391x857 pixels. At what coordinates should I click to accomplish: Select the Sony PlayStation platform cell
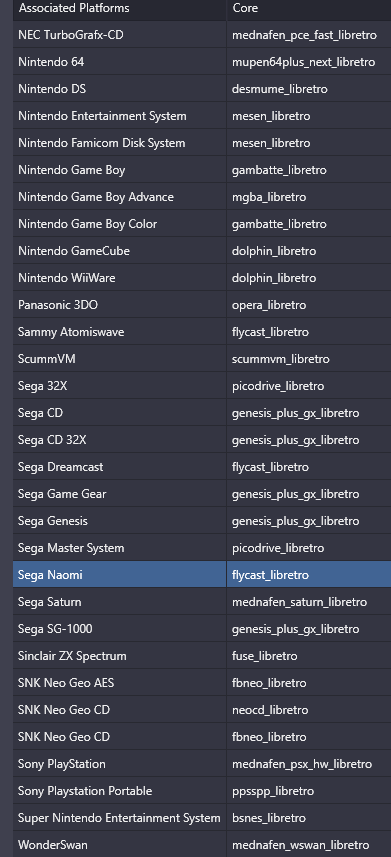coord(120,764)
